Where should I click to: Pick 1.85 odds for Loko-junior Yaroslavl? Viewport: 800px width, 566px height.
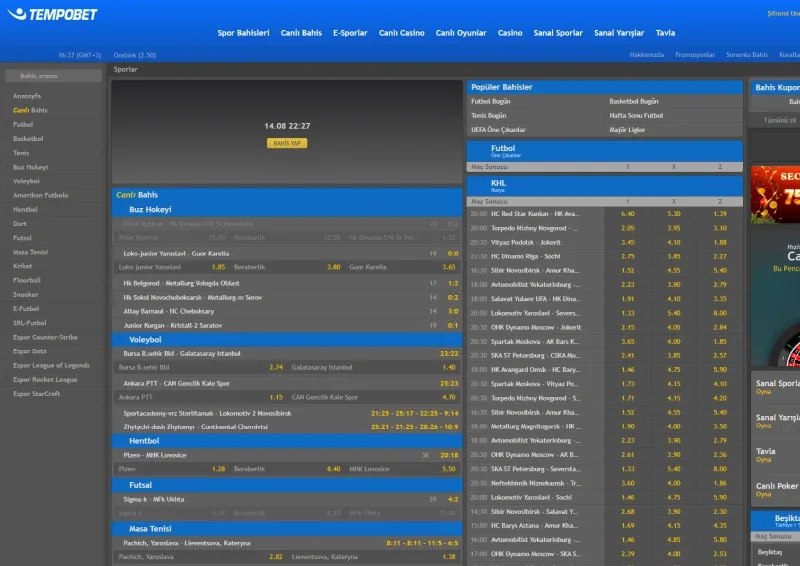coord(218,267)
